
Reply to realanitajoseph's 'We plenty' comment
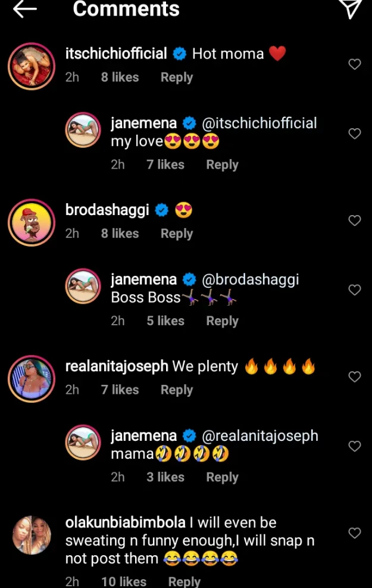click(x=177, y=390)
